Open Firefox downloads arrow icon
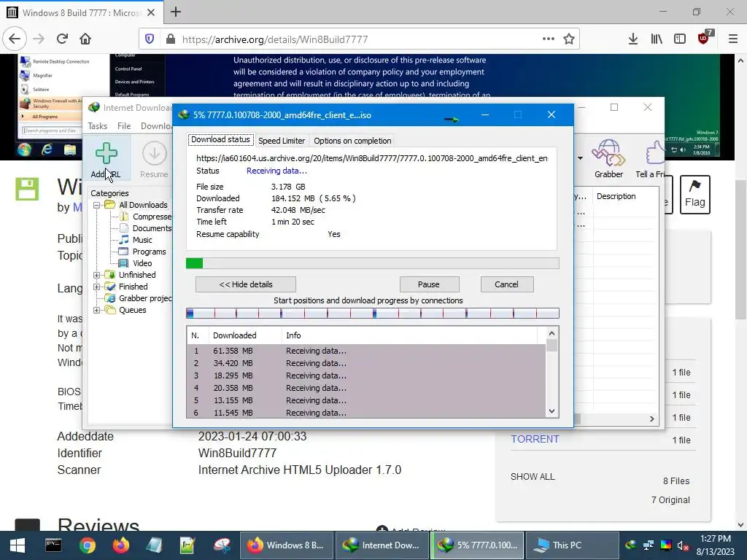747x560 pixels. point(633,39)
